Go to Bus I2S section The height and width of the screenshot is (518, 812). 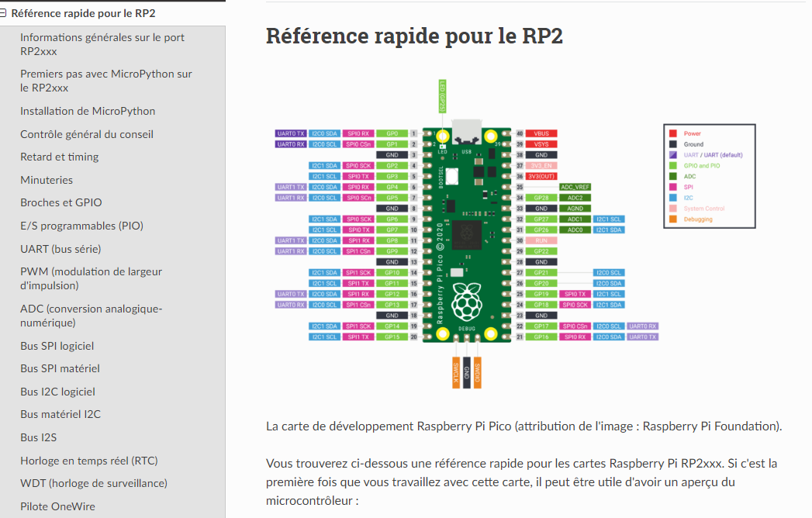tap(38, 437)
